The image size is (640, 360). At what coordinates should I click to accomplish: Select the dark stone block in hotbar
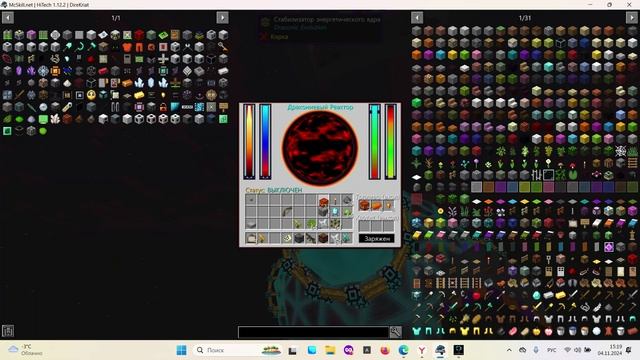299,238
